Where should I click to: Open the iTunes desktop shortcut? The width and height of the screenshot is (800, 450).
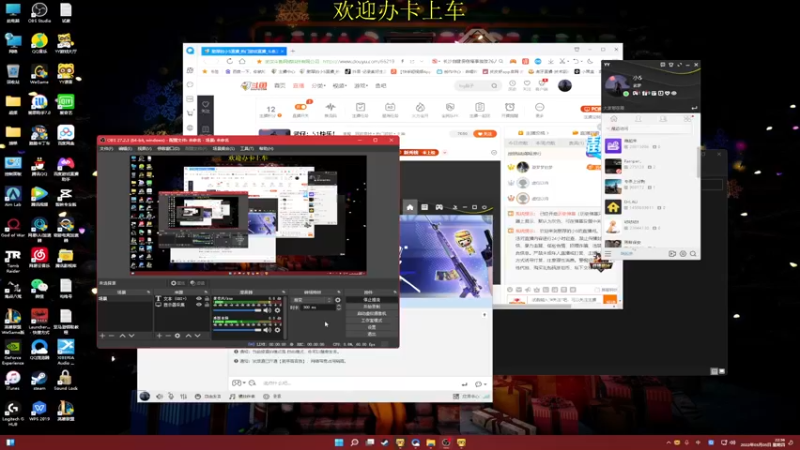(13, 380)
